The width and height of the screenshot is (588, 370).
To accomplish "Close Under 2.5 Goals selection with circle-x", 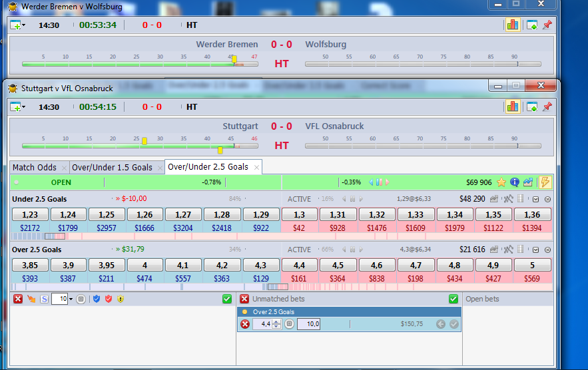I will pyautogui.click(x=547, y=200).
